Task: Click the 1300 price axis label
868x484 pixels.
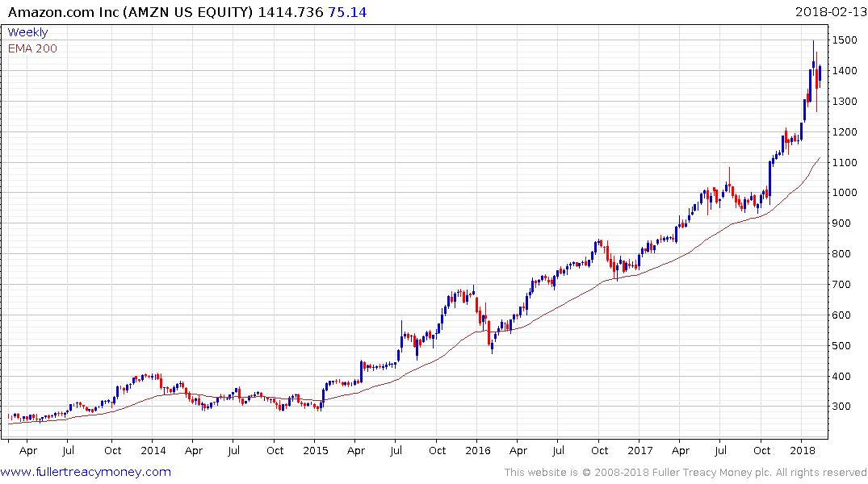Action: point(845,101)
